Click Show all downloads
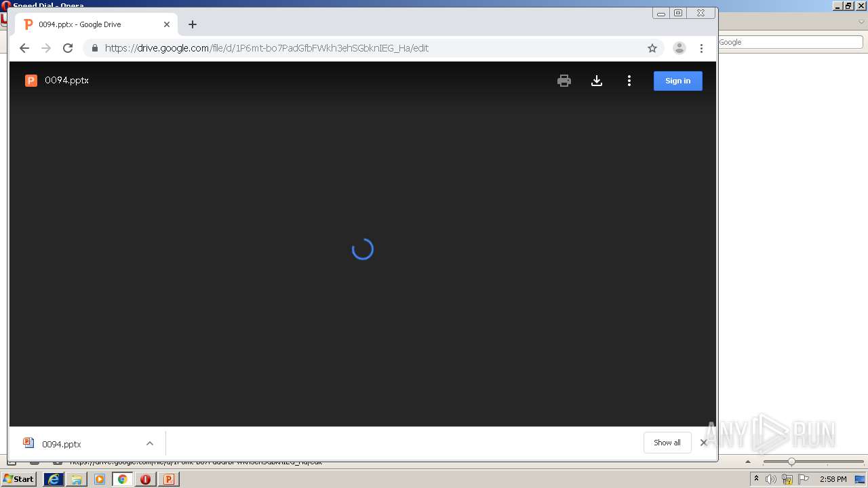Image resolution: width=868 pixels, height=488 pixels. point(667,443)
